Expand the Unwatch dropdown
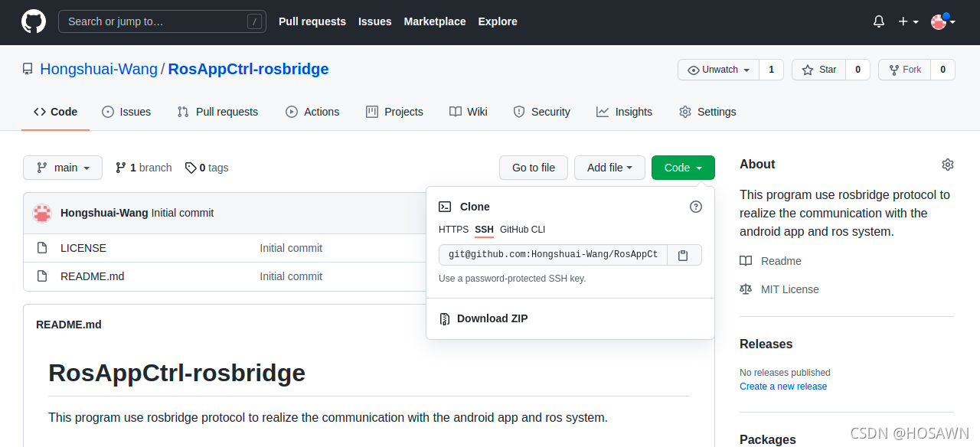This screenshot has height=447, width=980. click(718, 70)
